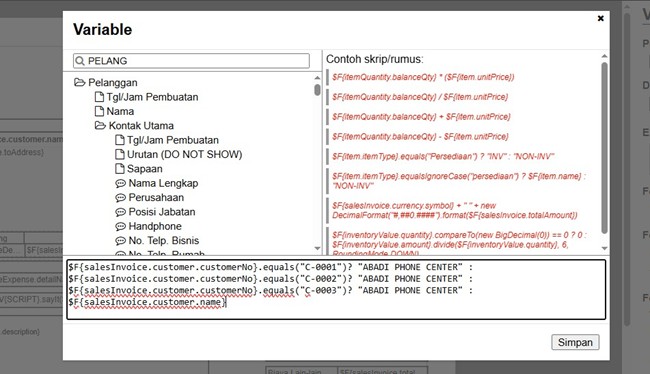Click the speech bubble icon beside Nama Lengkap
650x374 pixels.
(x=120, y=184)
